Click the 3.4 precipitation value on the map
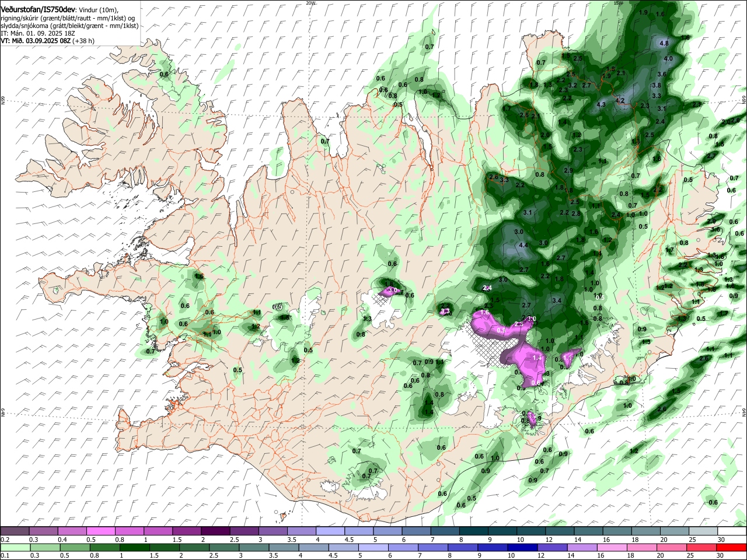The height and width of the screenshot is (560, 747). click(x=557, y=301)
